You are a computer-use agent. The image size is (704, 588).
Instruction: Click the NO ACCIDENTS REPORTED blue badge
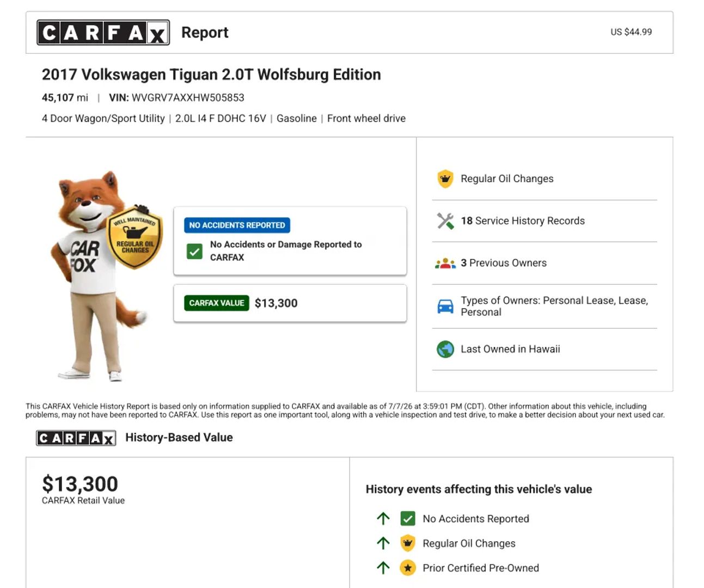tap(237, 225)
